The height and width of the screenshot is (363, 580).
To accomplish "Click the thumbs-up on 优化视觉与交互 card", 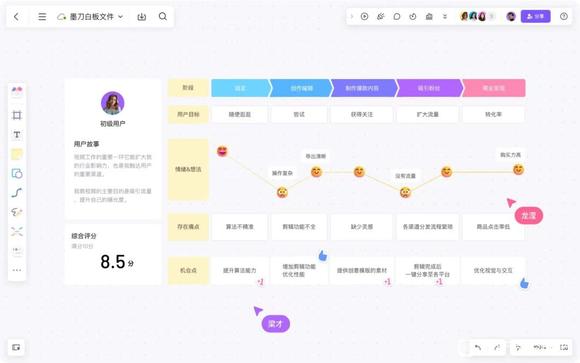I will point(524,283).
